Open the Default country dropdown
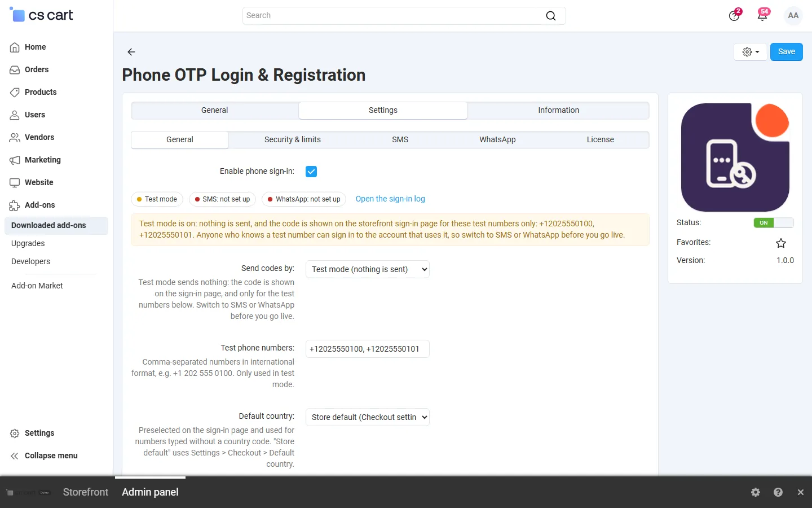 click(368, 417)
